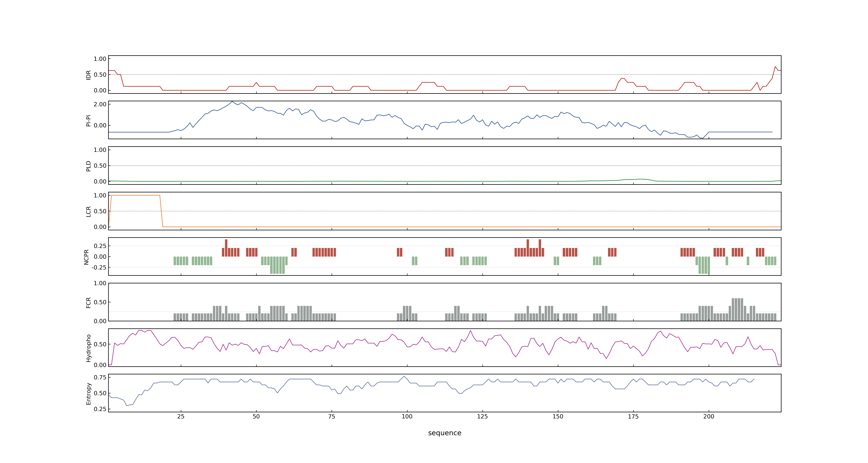Click the 0.50 tick of the PLD panel

pyautogui.click(x=100, y=165)
